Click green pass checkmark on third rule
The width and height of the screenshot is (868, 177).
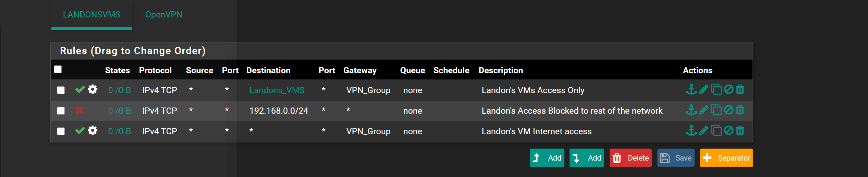80,131
